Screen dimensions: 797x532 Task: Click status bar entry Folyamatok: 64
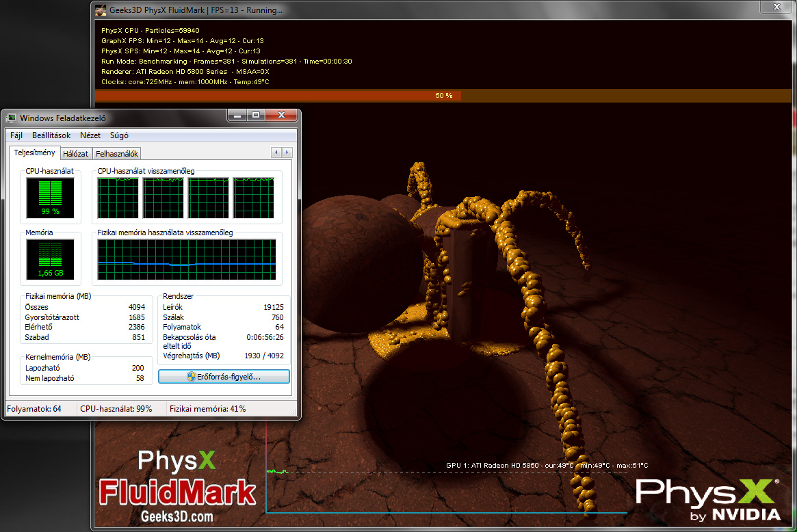coord(34,408)
